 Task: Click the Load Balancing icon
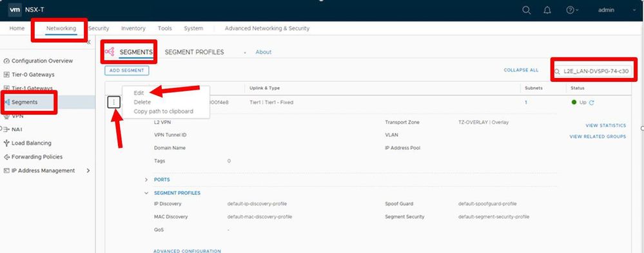[6, 143]
